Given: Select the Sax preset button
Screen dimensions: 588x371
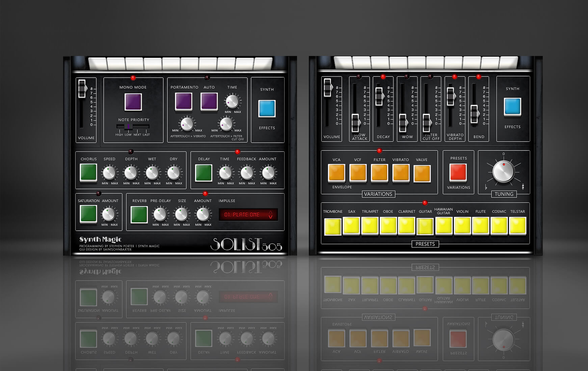Looking at the screenshot, I should click(351, 226).
